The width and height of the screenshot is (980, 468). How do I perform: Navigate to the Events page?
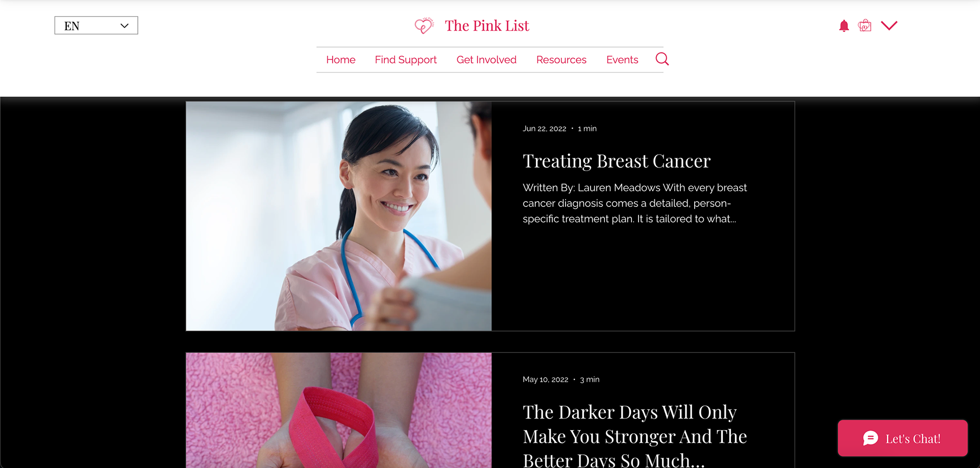(x=622, y=60)
